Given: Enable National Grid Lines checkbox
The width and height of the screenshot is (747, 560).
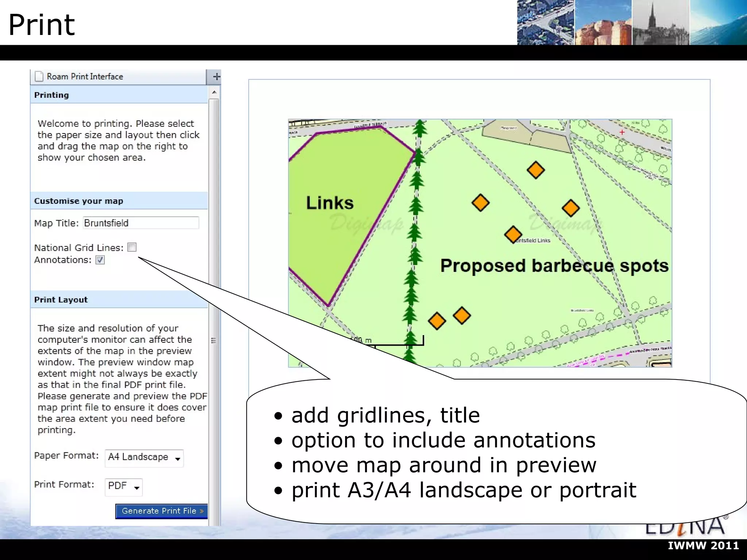Looking at the screenshot, I should [x=132, y=248].
